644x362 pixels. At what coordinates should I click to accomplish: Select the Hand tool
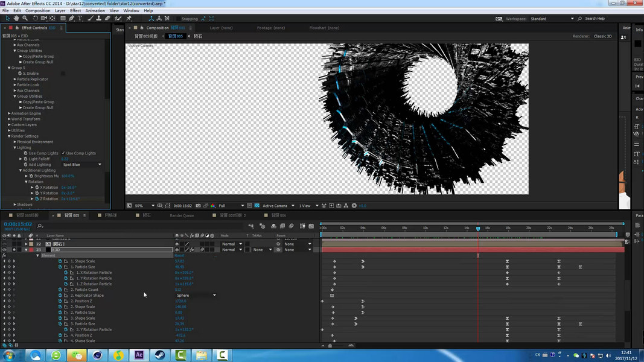click(x=16, y=19)
